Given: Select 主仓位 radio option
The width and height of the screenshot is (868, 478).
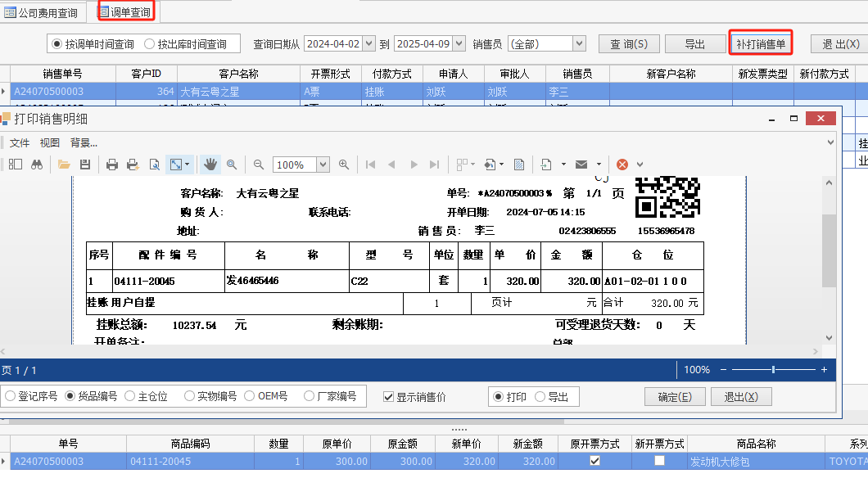Looking at the screenshot, I should (x=129, y=396).
